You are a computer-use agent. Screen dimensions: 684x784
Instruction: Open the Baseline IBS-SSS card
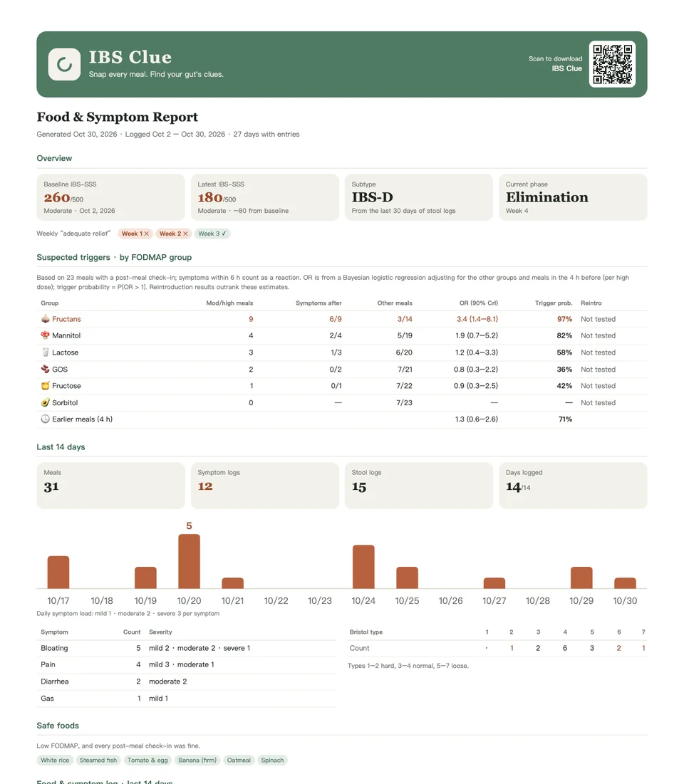[110, 197]
